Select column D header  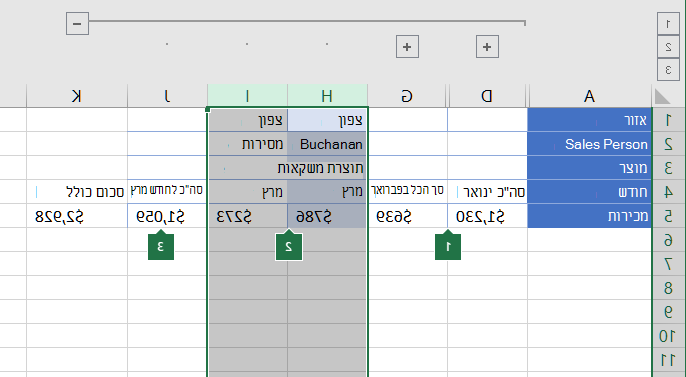pos(487,96)
